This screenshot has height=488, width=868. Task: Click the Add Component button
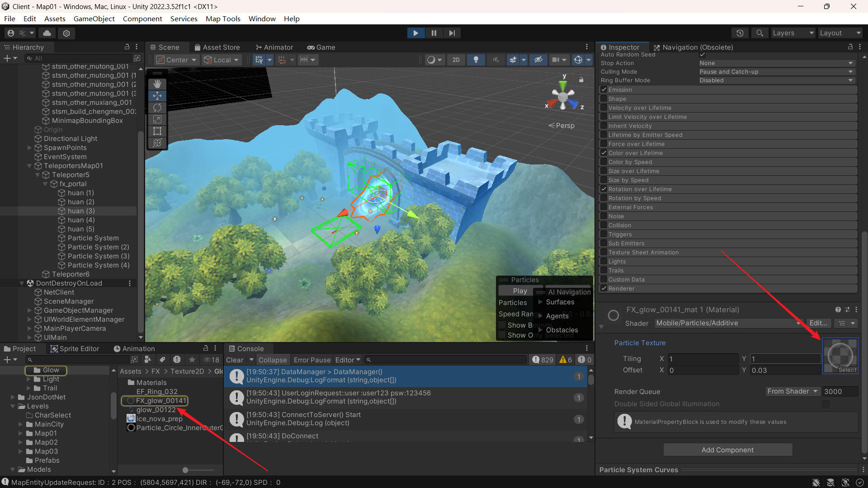(x=727, y=450)
